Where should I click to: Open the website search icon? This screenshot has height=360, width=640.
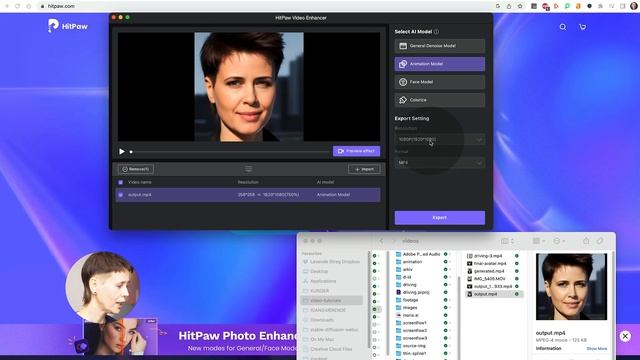click(563, 27)
